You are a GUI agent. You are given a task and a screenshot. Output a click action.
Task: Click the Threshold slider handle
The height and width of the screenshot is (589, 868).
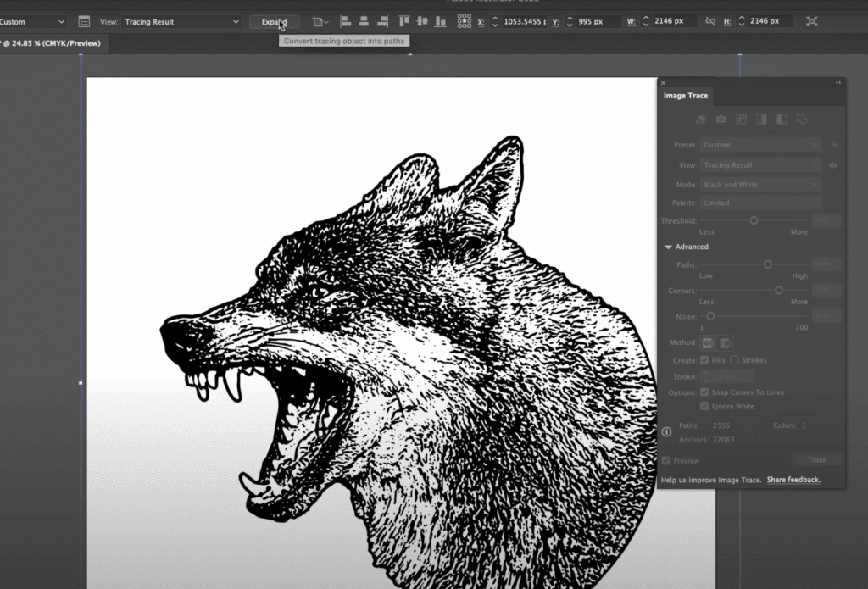(x=754, y=220)
